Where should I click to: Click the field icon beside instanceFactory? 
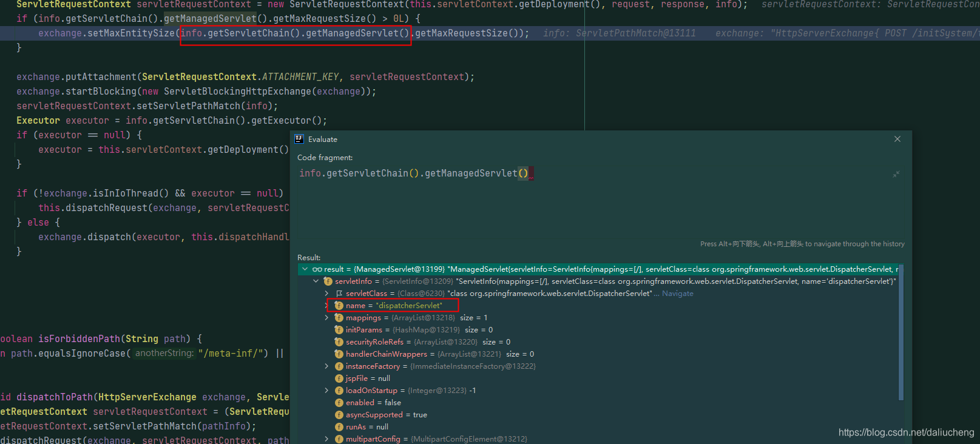pos(339,366)
